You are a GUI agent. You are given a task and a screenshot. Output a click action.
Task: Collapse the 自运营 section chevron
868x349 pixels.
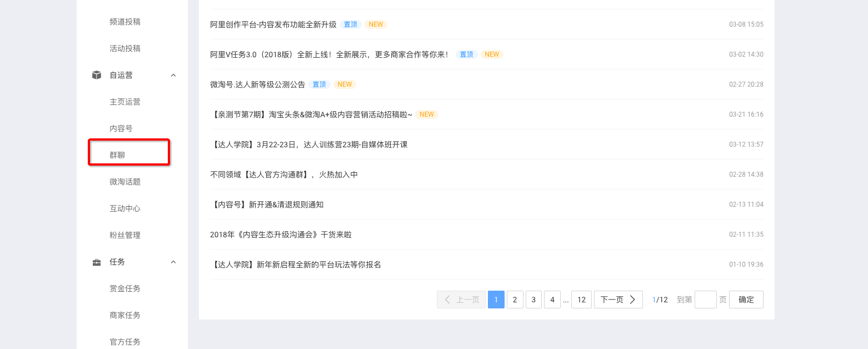[173, 75]
